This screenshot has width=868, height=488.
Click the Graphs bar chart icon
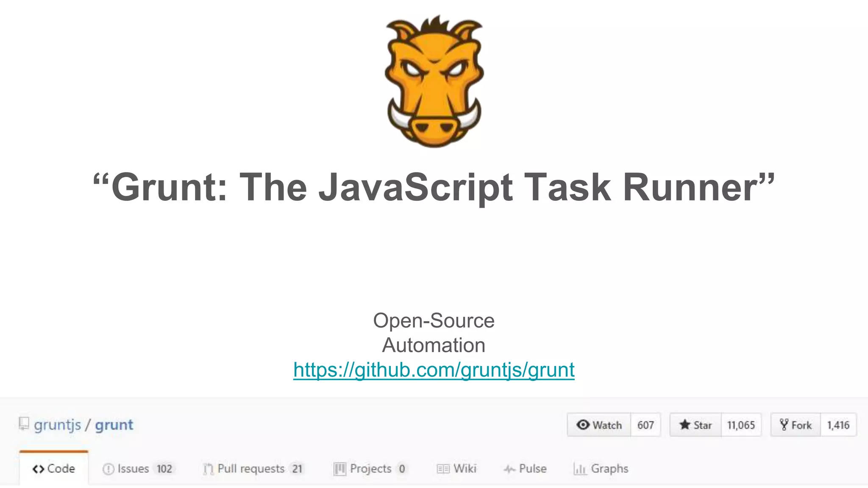coord(580,469)
